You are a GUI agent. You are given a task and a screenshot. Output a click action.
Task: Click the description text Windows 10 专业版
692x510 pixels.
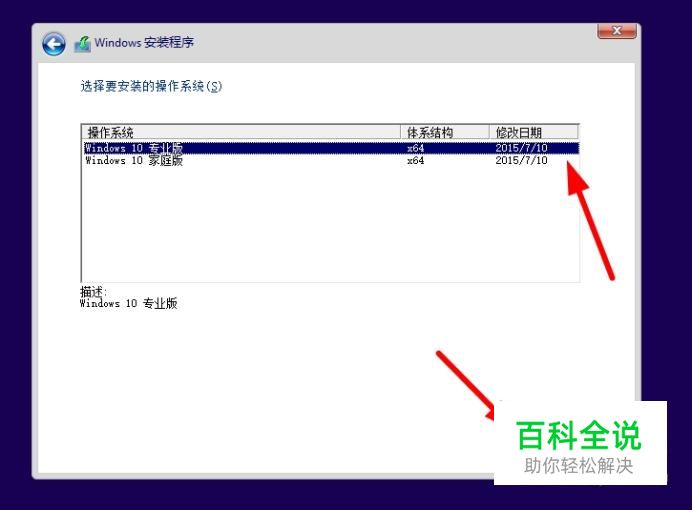point(128,303)
